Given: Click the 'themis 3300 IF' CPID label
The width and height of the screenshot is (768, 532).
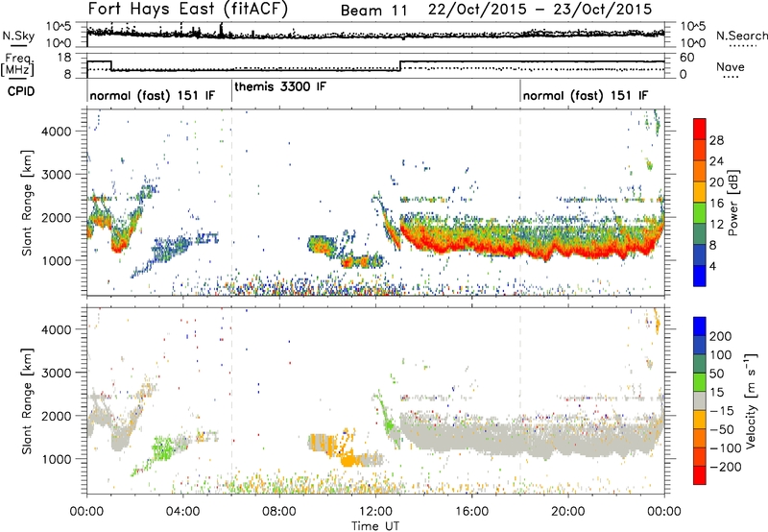Looking at the screenshot, I should click(279, 86).
